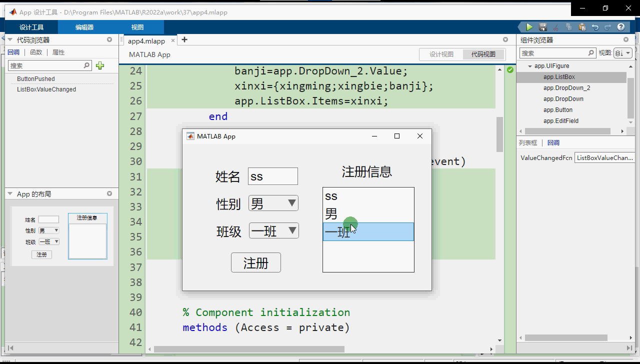The width and height of the screenshot is (640, 364).
Task: Save the app using the floppy disk icon
Action: coord(543,27)
